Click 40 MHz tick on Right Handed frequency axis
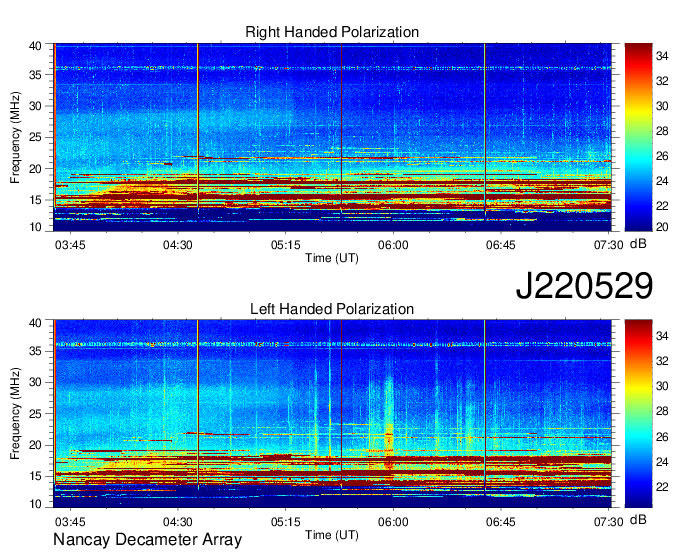The image size is (680, 552). 35,46
